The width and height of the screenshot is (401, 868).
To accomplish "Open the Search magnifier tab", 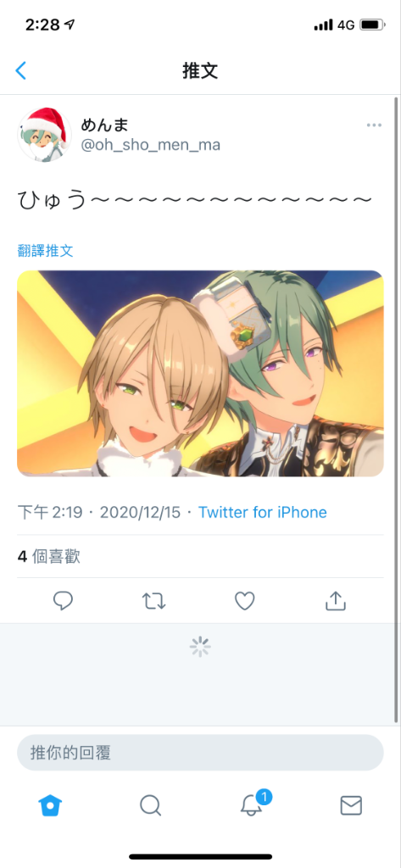I will coord(150,805).
